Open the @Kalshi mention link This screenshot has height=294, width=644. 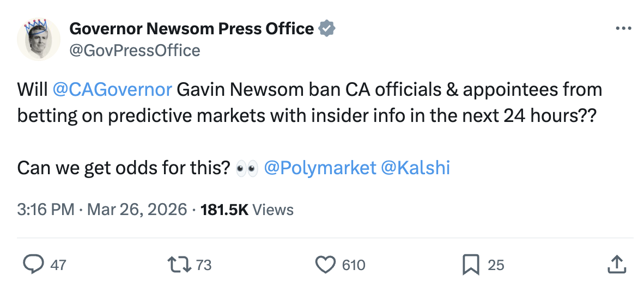click(416, 168)
